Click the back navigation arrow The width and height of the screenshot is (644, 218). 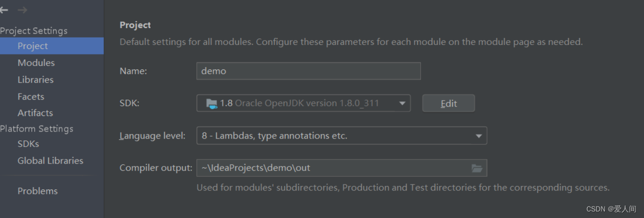[x=4, y=10]
